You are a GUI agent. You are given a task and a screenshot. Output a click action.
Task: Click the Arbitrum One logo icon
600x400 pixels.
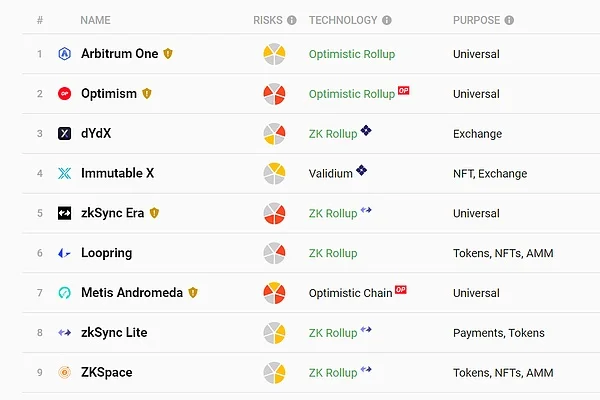(x=65, y=54)
